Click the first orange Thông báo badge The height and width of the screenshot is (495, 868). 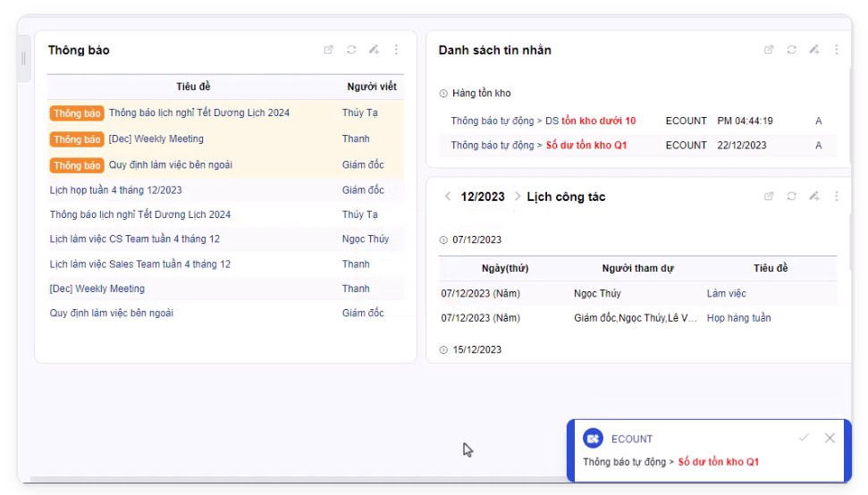(x=77, y=113)
